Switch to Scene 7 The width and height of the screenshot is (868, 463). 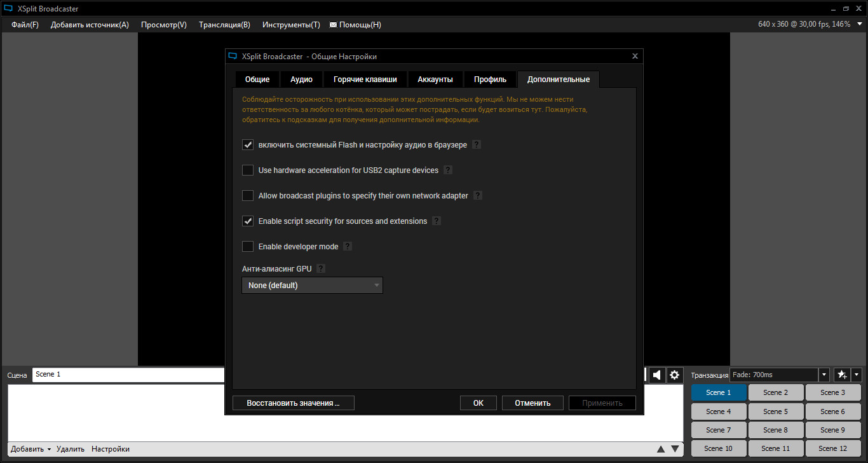point(719,430)
